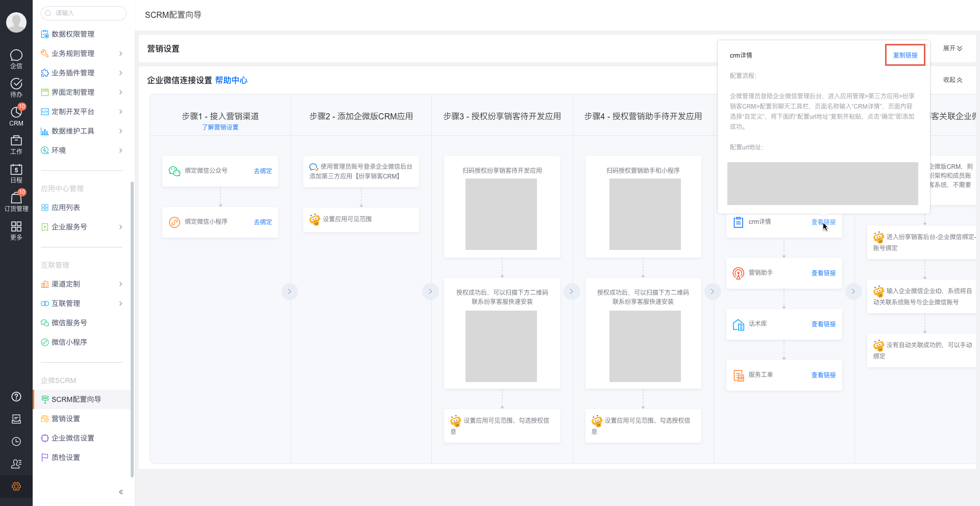Screen dimensions: 980x506
Task: Expand 业务插件管理 submenu
Action: click(x=120, y=72)
